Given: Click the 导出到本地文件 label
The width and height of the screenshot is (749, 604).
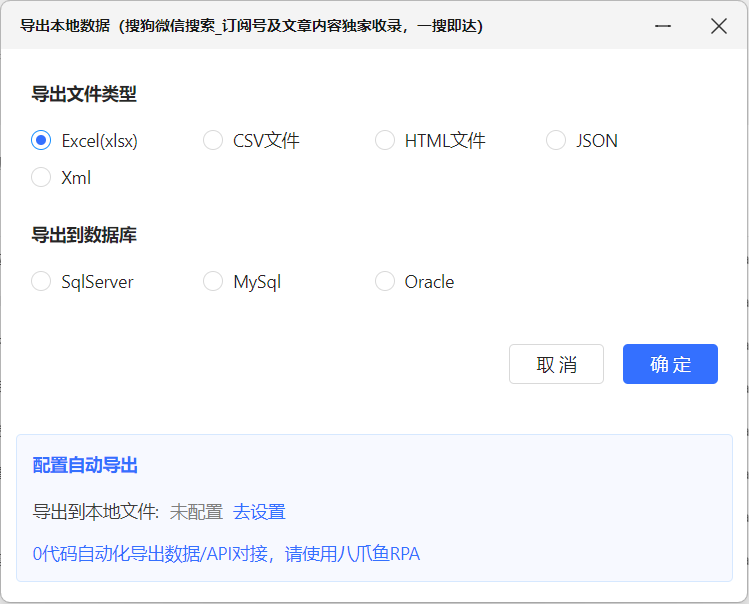Looking at the screenshot, I should coord(96,512).
